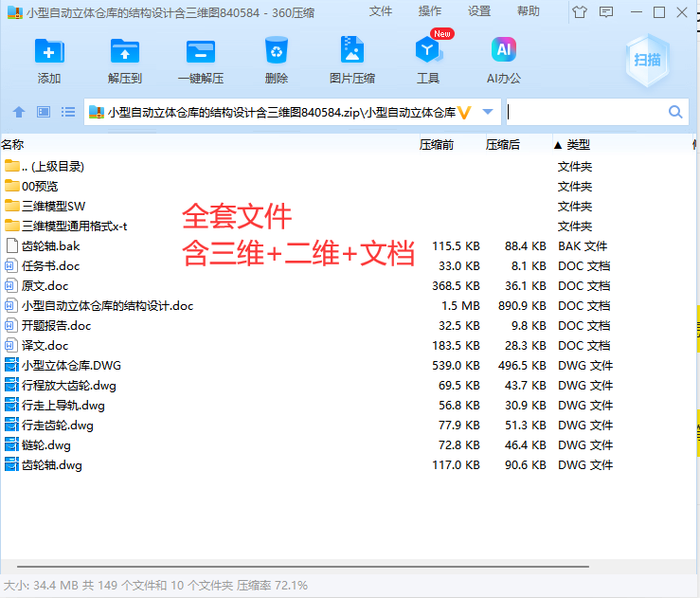This screenshot has width=700, height=598.
Task: Open the 设置 menu
Action: pyautogui.click(x=479, y=11)
